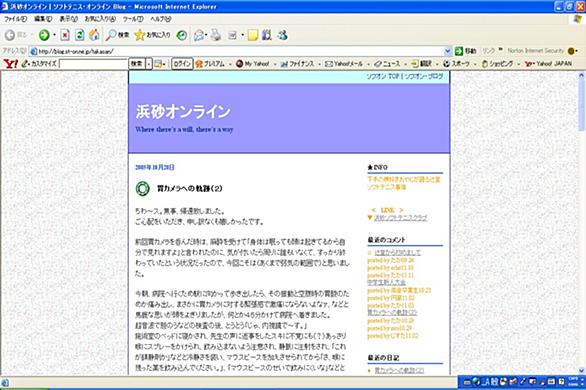Click the vertical scrollbar down arrow
This screenshot has height=390, width=586.
point(581,371)
